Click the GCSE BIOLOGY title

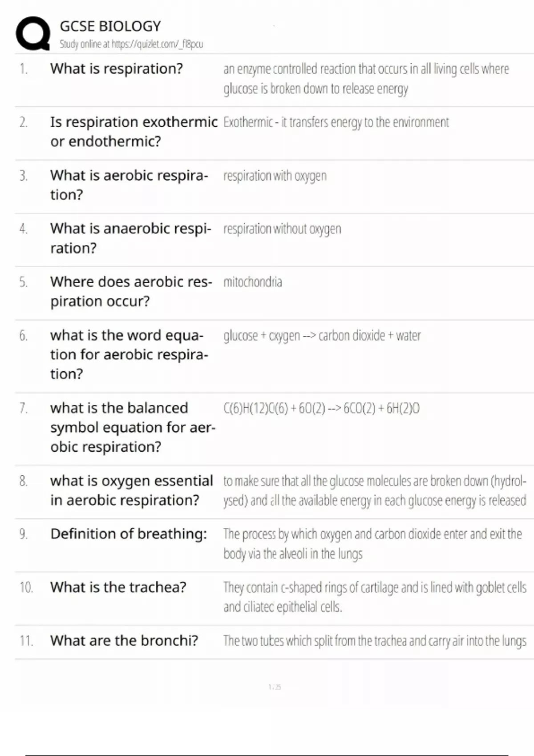(x=110, y=26)
